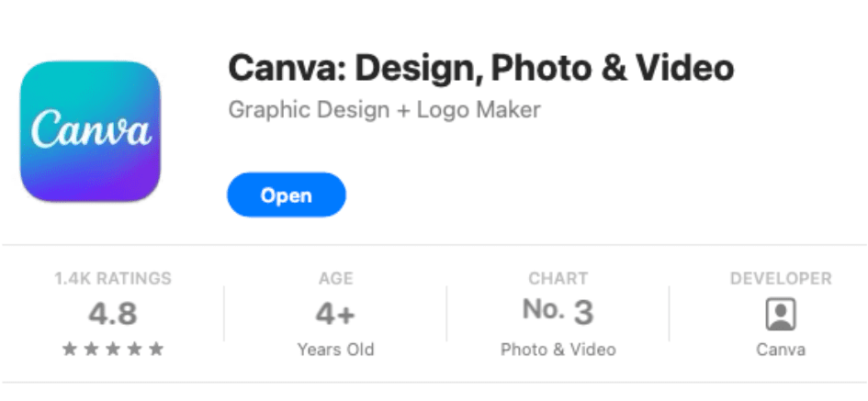Click the developer person icon
The width and height of the screenshot is (868, 401).
click(781, 314)
